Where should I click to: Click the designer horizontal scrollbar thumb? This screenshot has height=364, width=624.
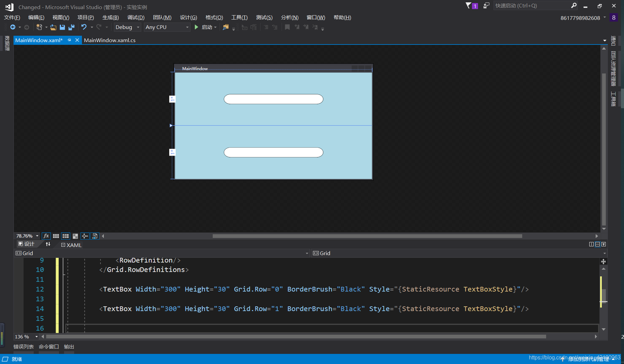367,236
